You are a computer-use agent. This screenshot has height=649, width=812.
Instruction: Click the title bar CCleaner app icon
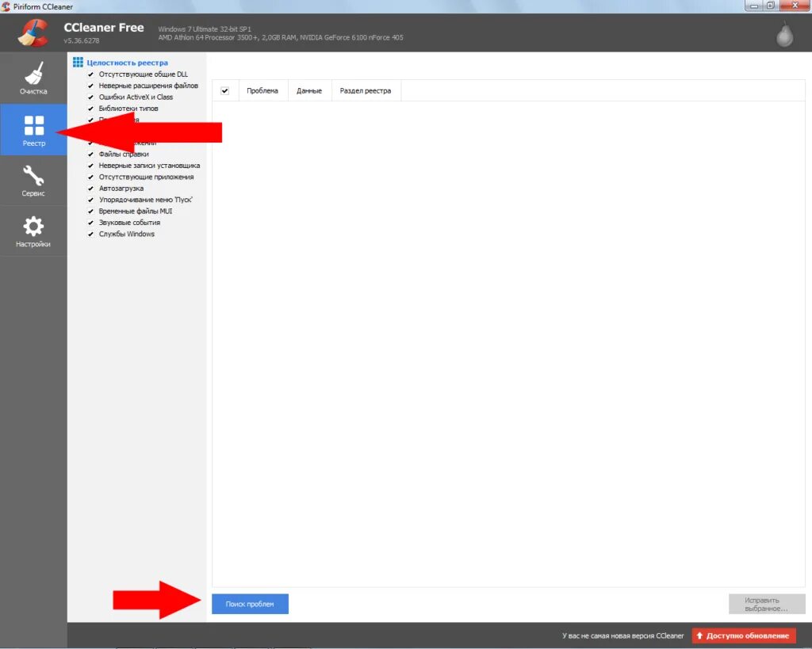point(6,6)
